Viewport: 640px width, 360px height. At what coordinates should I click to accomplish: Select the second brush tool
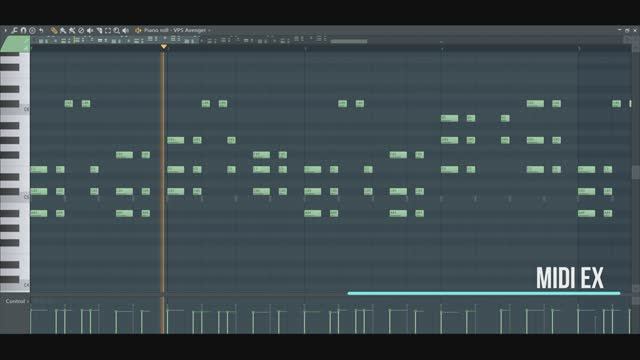click(x=72, y=30)
